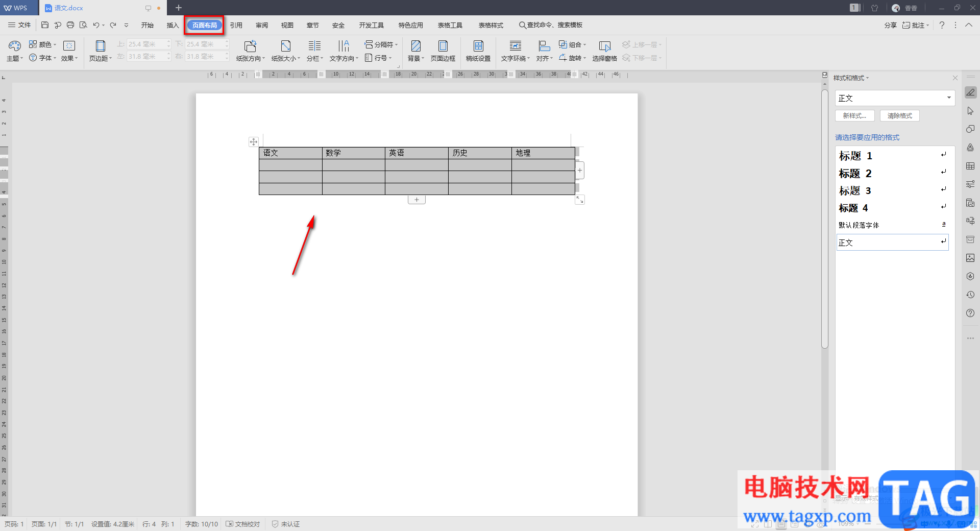Open a new document tab with plus

[178, 8]
